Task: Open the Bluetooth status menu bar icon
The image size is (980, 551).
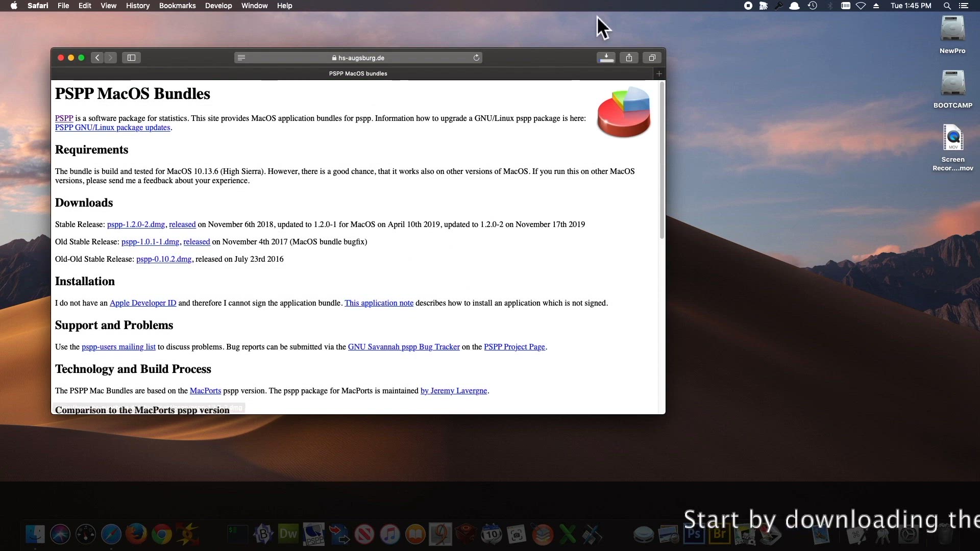Action: tap(830, 6)
